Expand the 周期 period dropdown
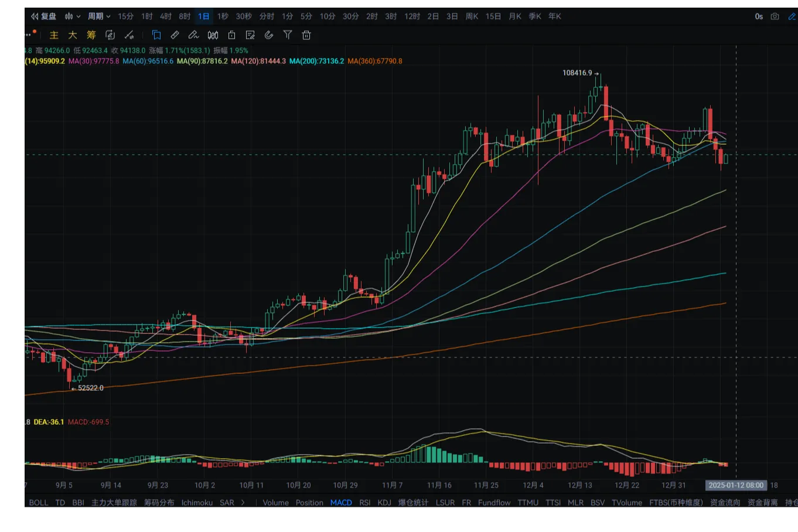Screen dimensions: 798x532 (x=99, y=16)
